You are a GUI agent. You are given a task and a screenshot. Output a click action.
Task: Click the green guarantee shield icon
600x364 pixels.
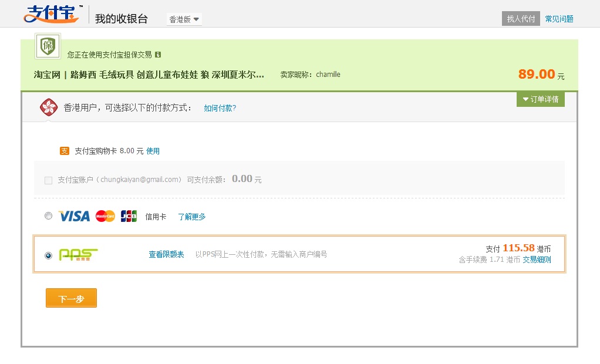pos(48,46)
